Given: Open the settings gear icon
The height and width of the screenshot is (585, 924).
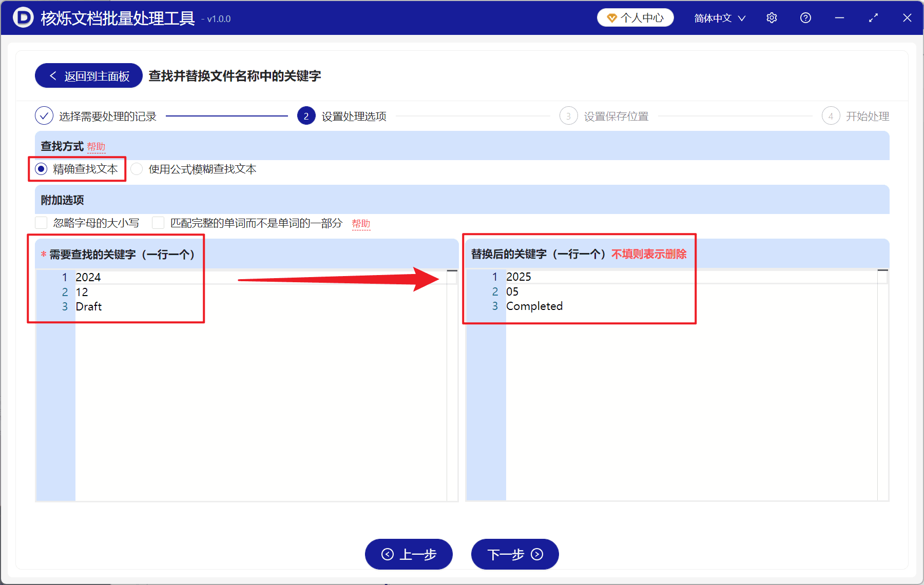Looking at the screenshot, I should [x=772, y=18].
